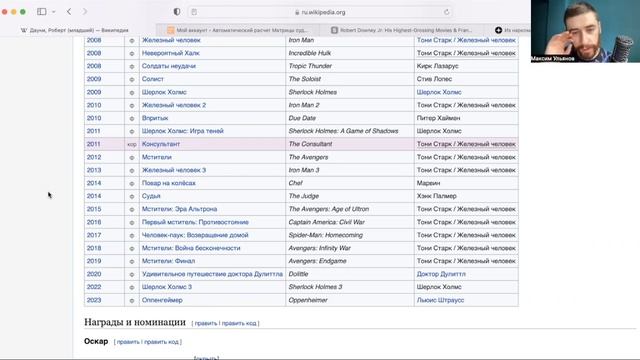Image resolution: width=640 pixels, height=360 pixels.
Task: Click the Награды и номинации heading
Action: coord(135,322)
